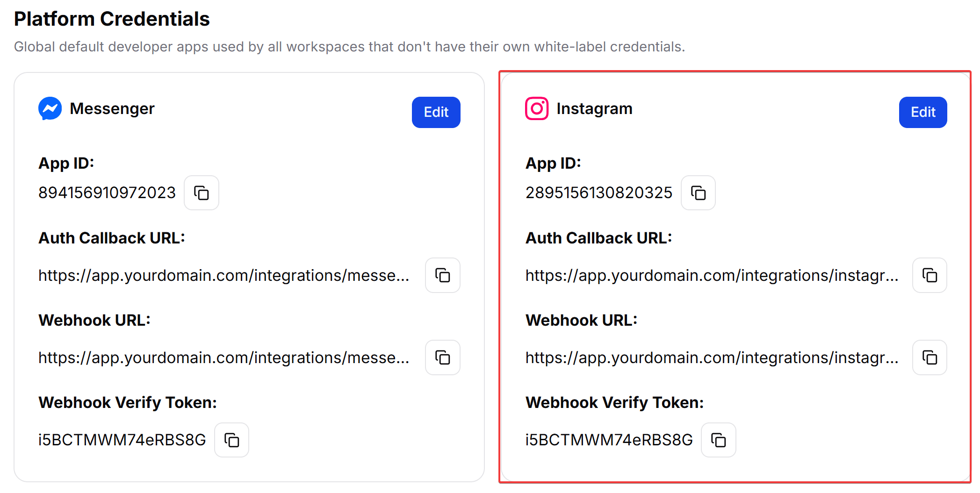Click the Messenger Webhook URL text
This screenshot has width=980, height=493.
pyautogui.click(x=224, y=357)
